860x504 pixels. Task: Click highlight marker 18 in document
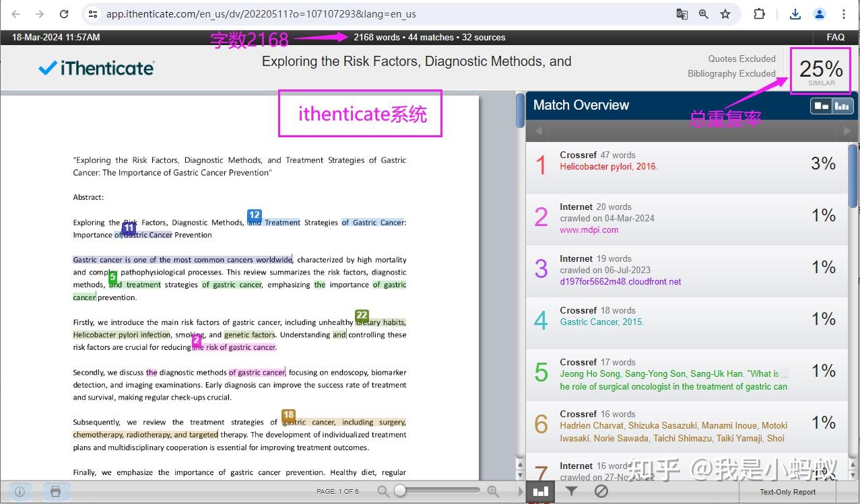click(288, 415)
